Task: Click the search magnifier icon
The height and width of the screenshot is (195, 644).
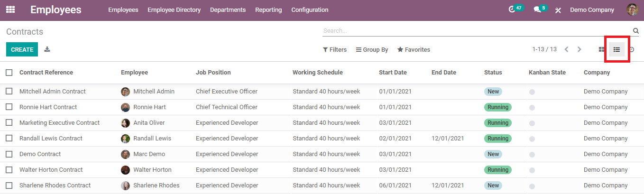Action: tap(635, 31)
